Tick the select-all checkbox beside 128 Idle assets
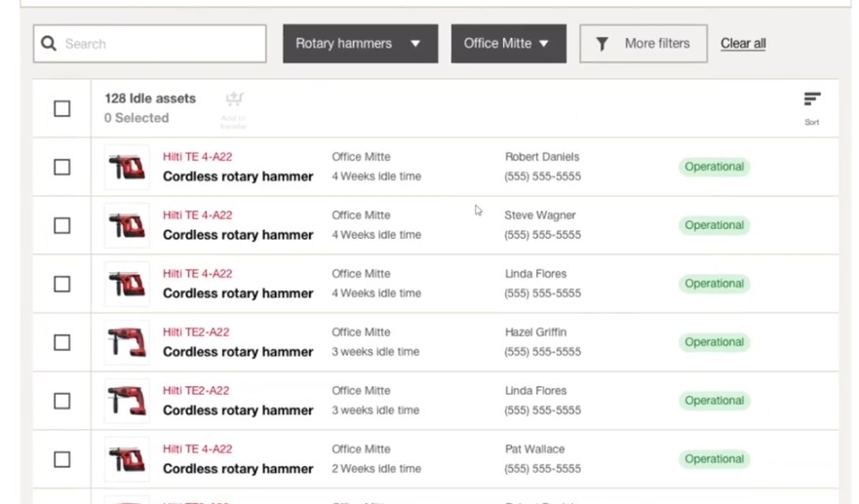 (61, 108)
